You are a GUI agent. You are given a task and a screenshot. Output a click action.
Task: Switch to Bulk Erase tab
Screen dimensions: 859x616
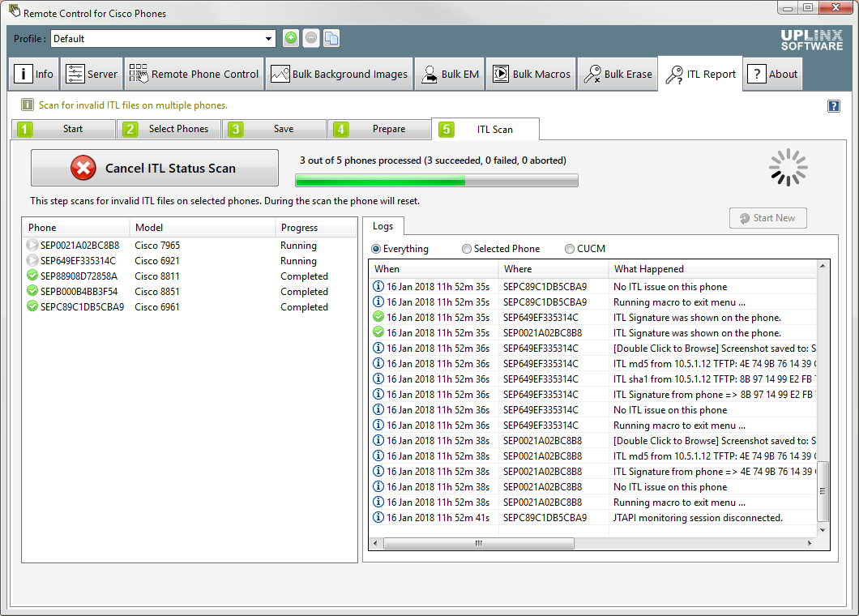coord(618,74)
